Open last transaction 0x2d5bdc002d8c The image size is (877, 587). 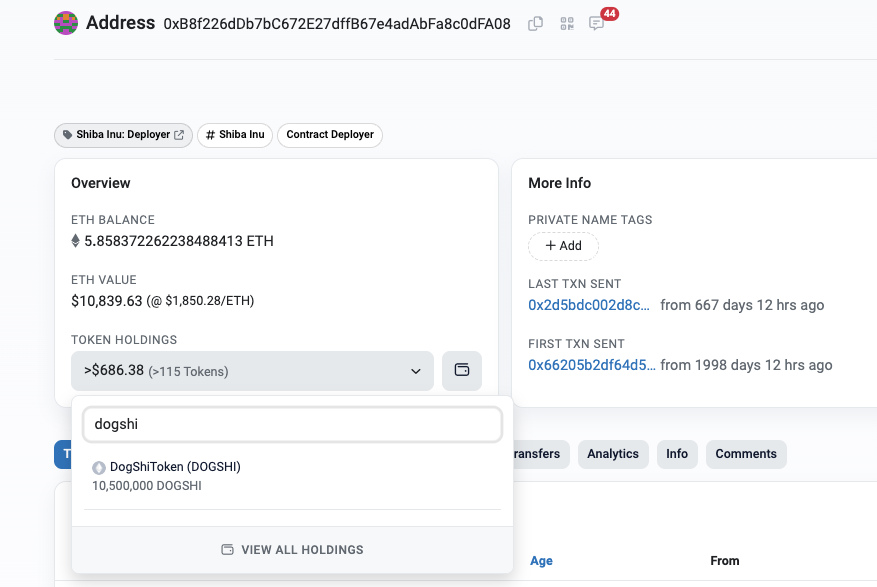pyautogui.click(x=589, y=305)
